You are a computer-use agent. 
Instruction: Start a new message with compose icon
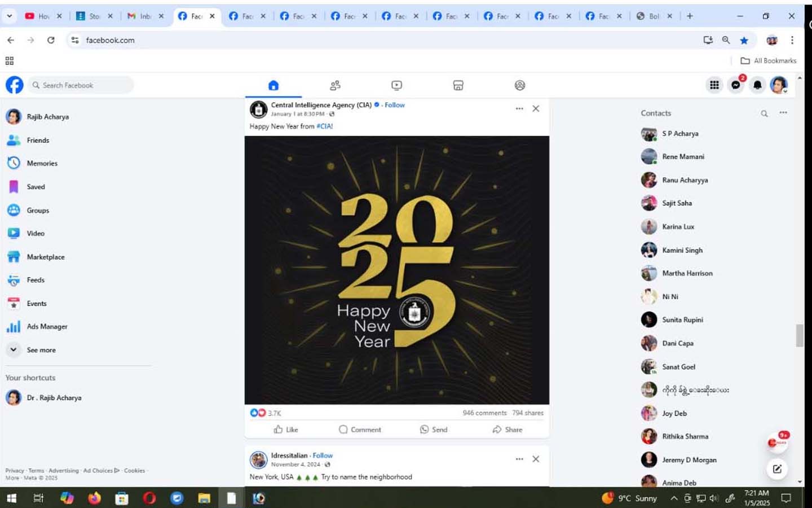[x=777, y=468]
